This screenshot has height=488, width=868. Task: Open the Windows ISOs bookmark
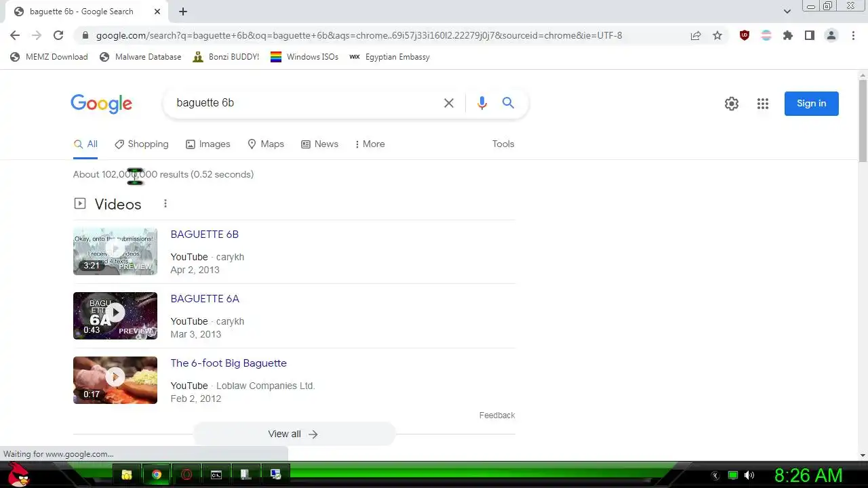[x=304, y=57]
